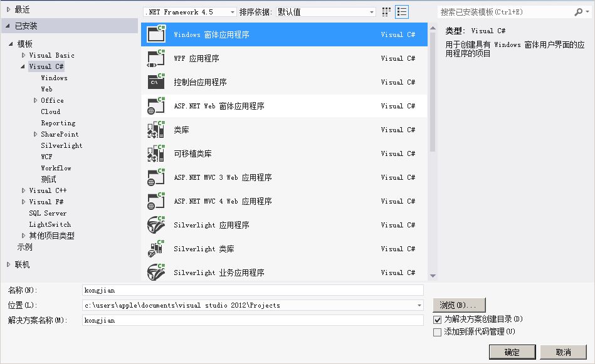This screenshot has width=595, height=364.
Task: Select the 可移植类库 template name
Action: [x=192, y=153]
